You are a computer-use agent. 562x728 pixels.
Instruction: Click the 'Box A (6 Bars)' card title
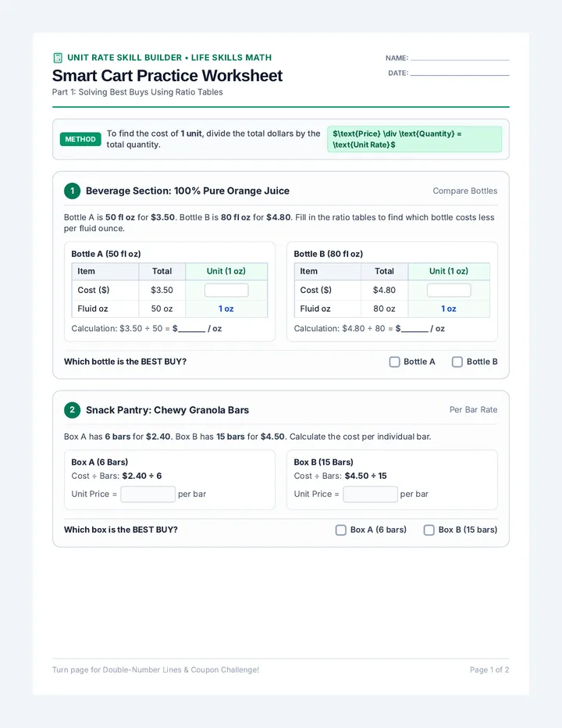coord(100,462)
